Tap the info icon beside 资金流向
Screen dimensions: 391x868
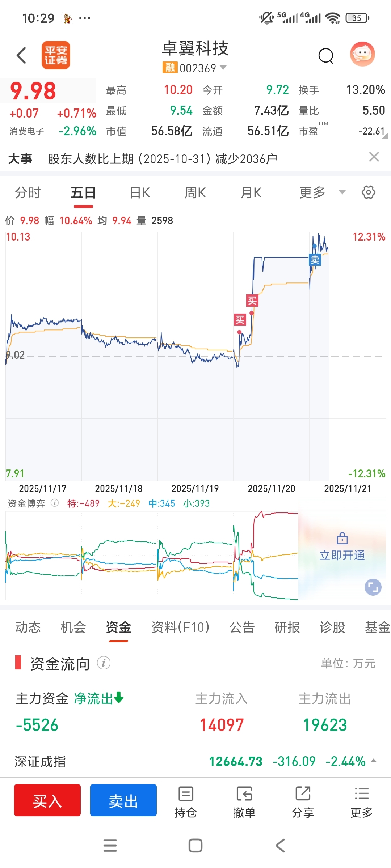coord(104,663)
